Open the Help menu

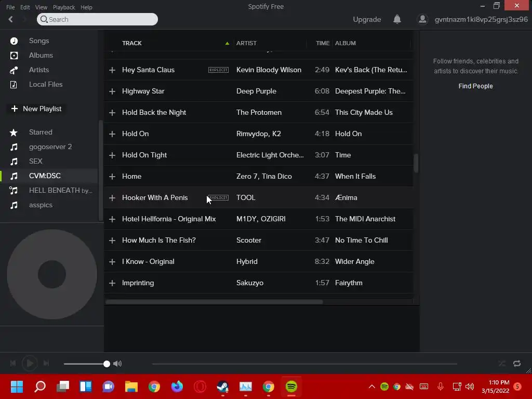point(86,7)
